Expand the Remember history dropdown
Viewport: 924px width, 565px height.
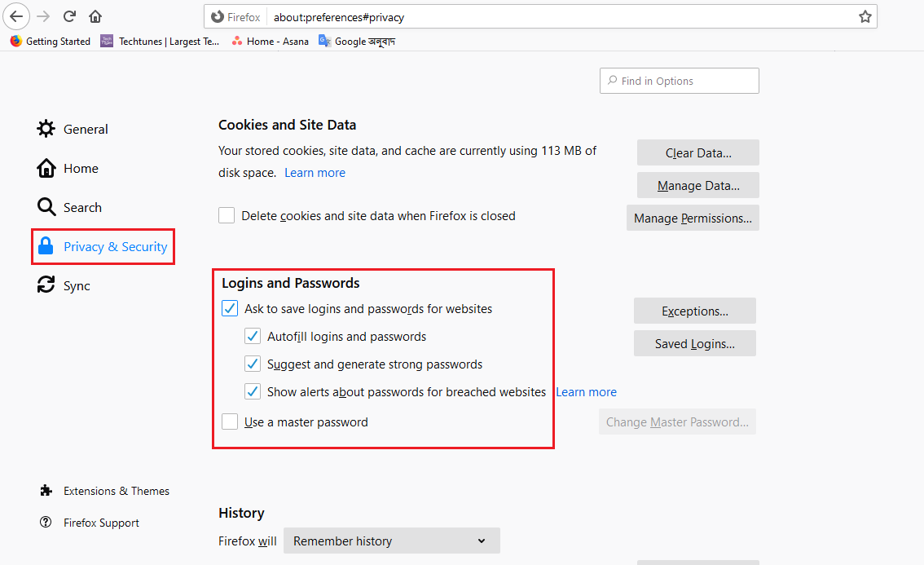point(391,541)
